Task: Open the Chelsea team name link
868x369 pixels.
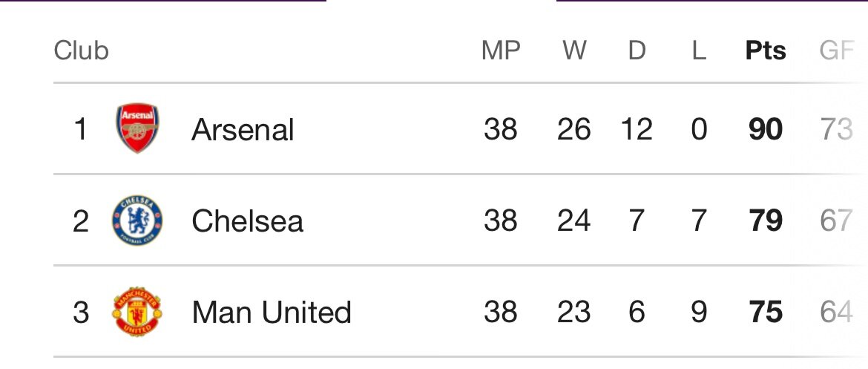Action: [248, 221]
